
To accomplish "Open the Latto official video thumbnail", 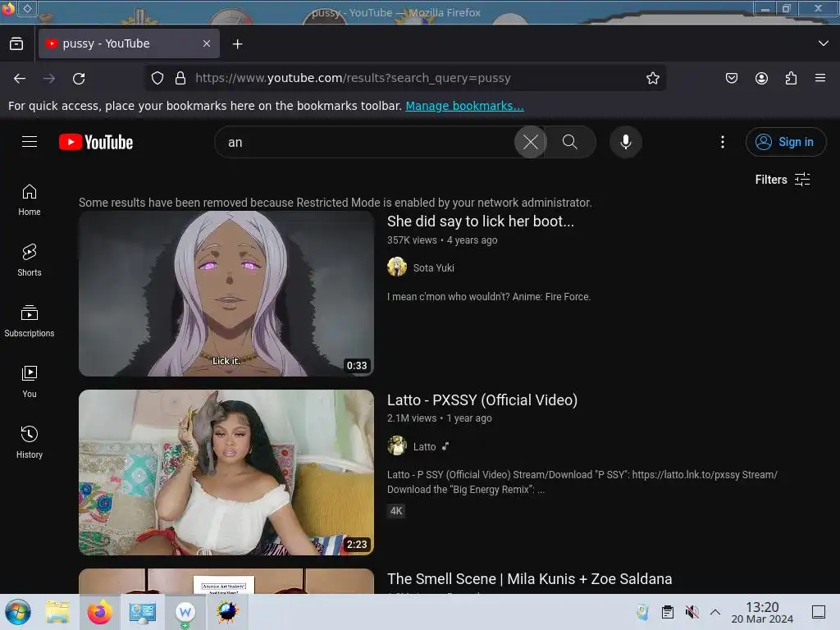I will (226, 472).
